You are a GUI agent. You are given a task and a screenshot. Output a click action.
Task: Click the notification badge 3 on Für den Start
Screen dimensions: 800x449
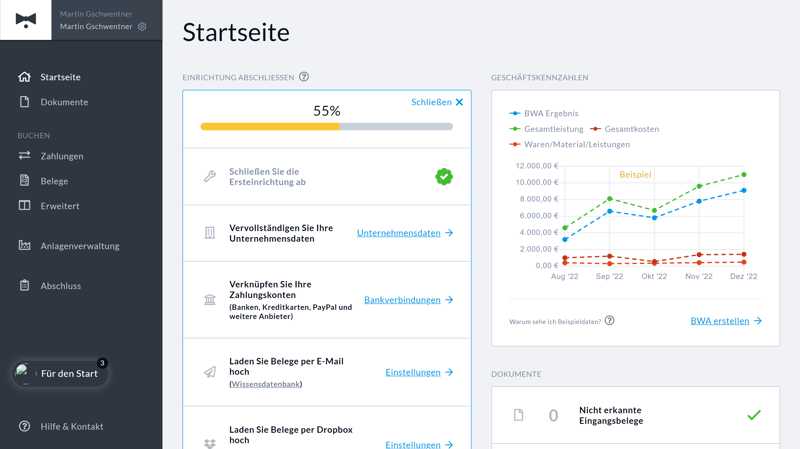tap(102, 363)
